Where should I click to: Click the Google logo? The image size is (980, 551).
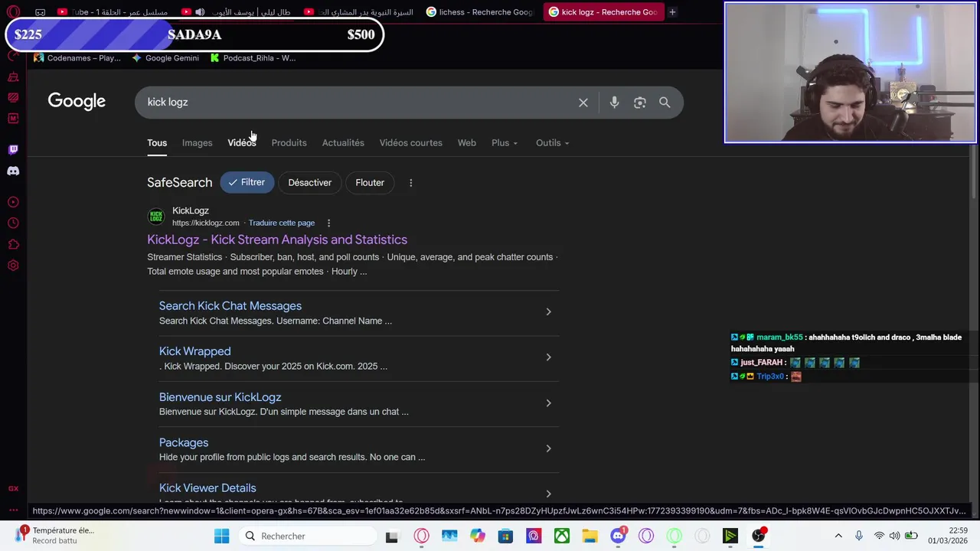77,102
